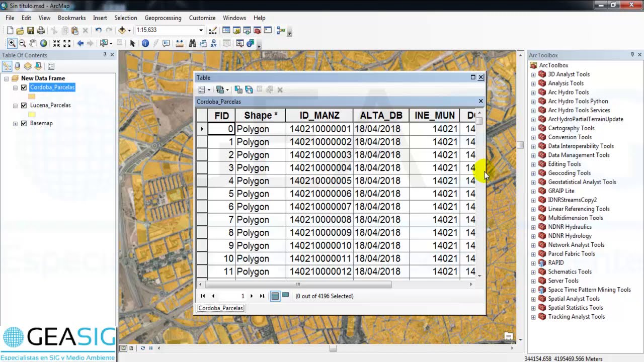This screenshot has width=644, height=362.
Task: Collapse the Lucena_Parcelas layer
Action: 15,106
